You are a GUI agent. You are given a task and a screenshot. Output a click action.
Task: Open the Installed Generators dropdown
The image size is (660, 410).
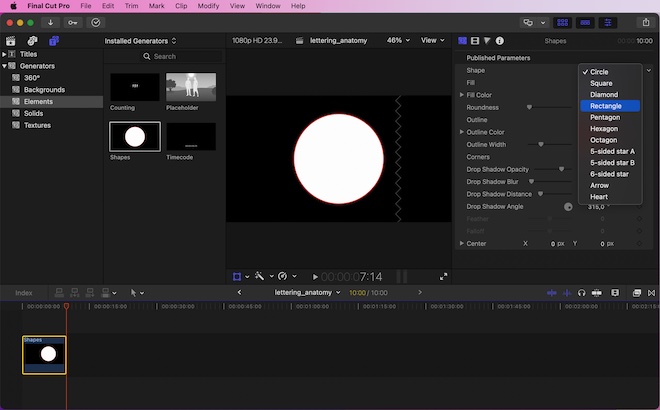point(140,41)
